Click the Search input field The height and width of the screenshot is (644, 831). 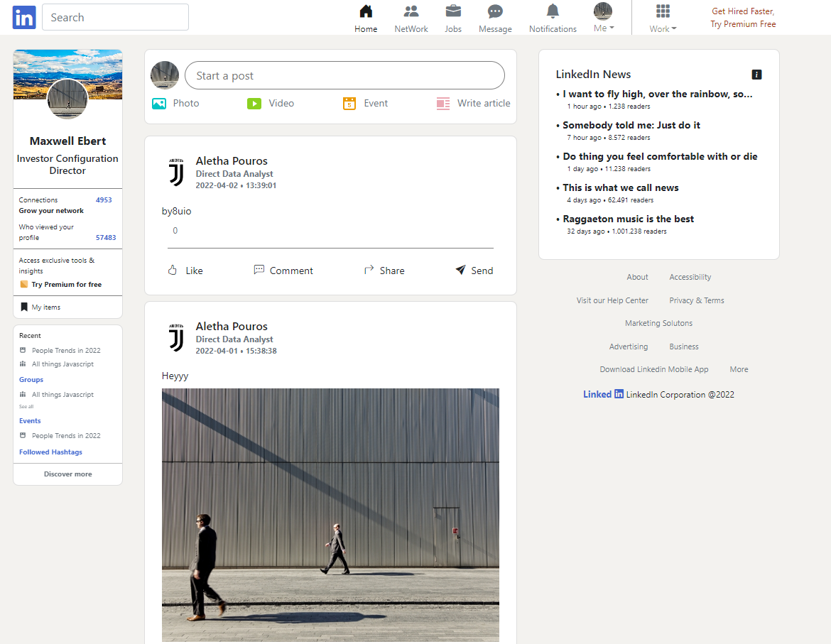[x=115, y=17]
